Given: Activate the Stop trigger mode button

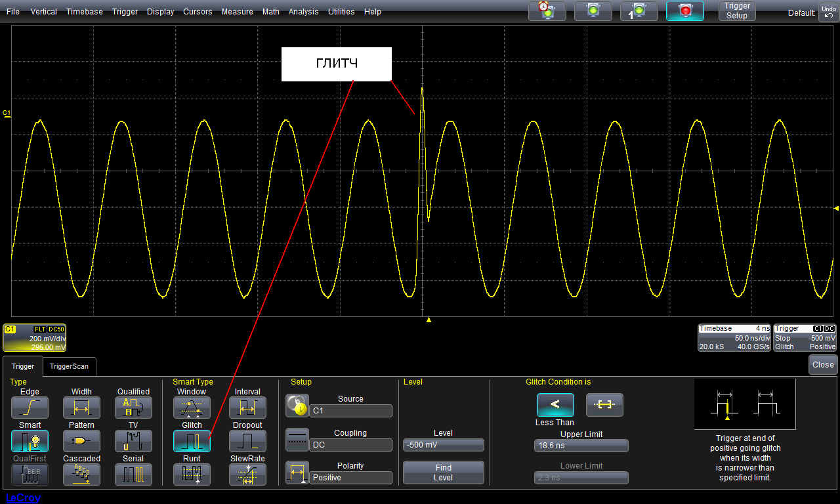Looking at the screenshot, I should [685, 10].
